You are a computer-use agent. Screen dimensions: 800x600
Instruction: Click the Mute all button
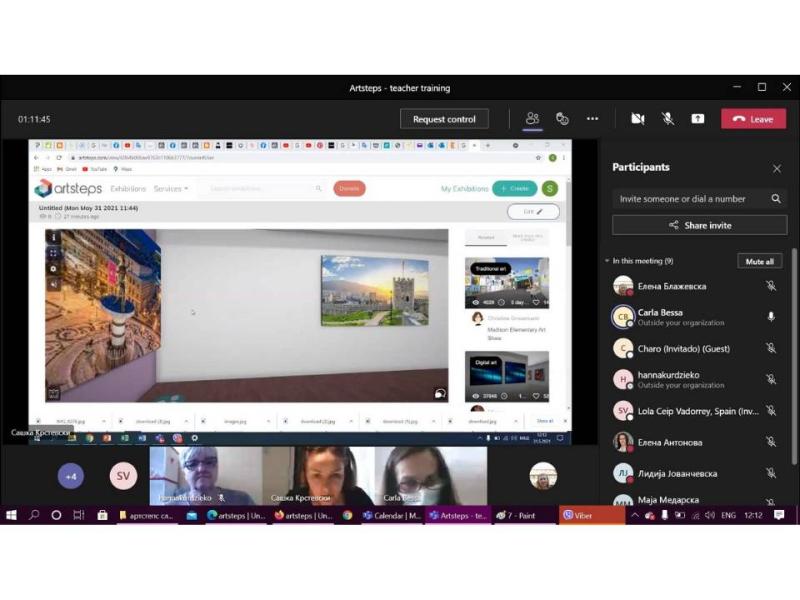coord(759,261)
